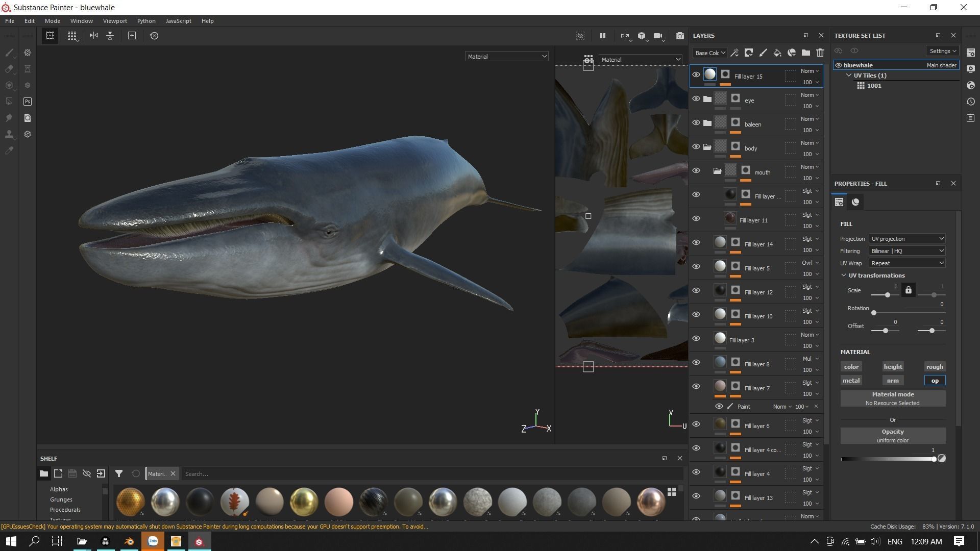Viewport: 980px width, 551px height.
Task: Toggle the nrm material channel button
Action: pos(893,381)
